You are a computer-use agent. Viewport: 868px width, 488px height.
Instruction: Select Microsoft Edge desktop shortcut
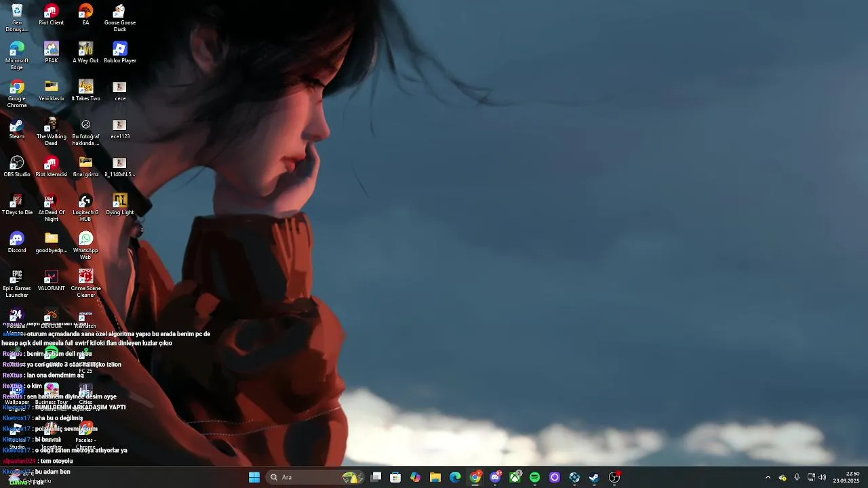(17, 56)
